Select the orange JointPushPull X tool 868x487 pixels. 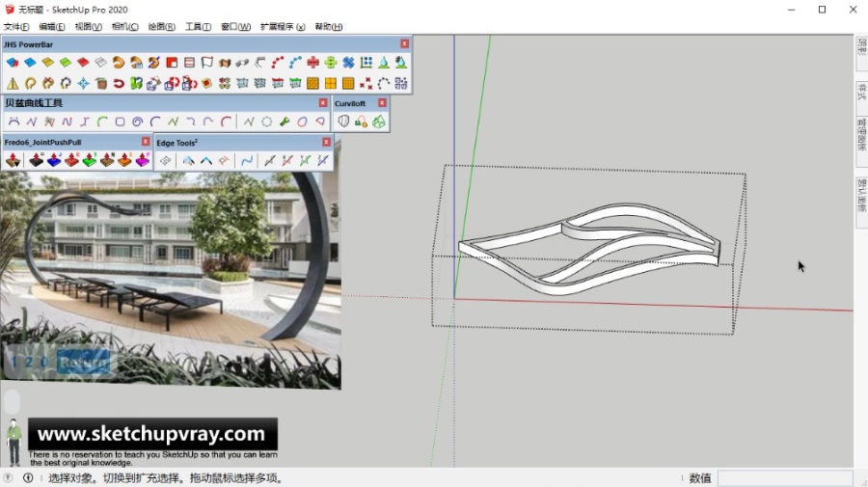coord(125,160)
